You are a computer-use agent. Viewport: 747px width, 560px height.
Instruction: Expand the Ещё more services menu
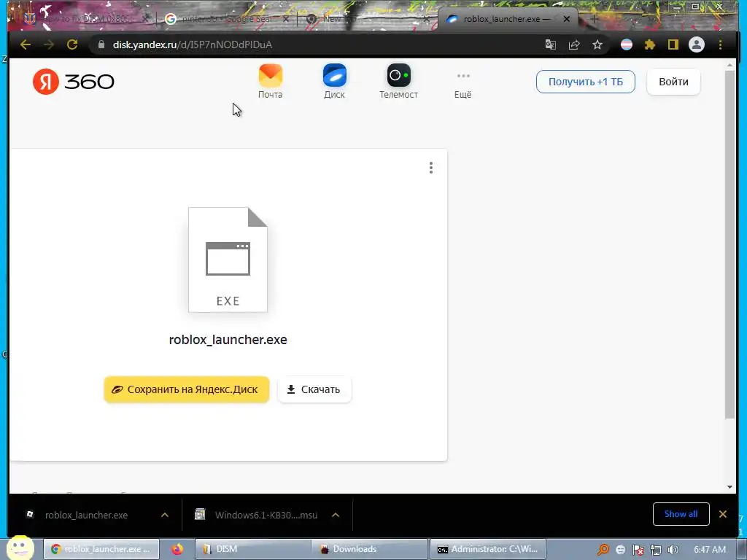(463, 85)
